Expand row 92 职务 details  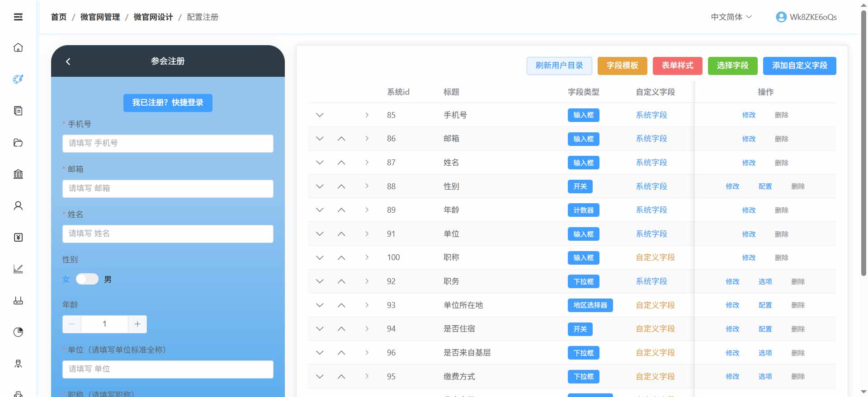(x=367, y=281)
